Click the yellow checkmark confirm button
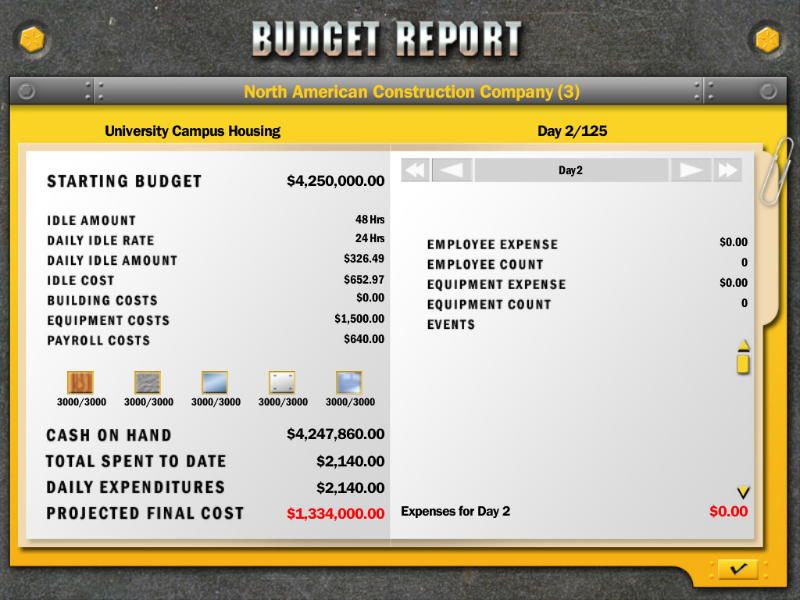The width and height of the screenshot is (800, 600). click(738, 568)
